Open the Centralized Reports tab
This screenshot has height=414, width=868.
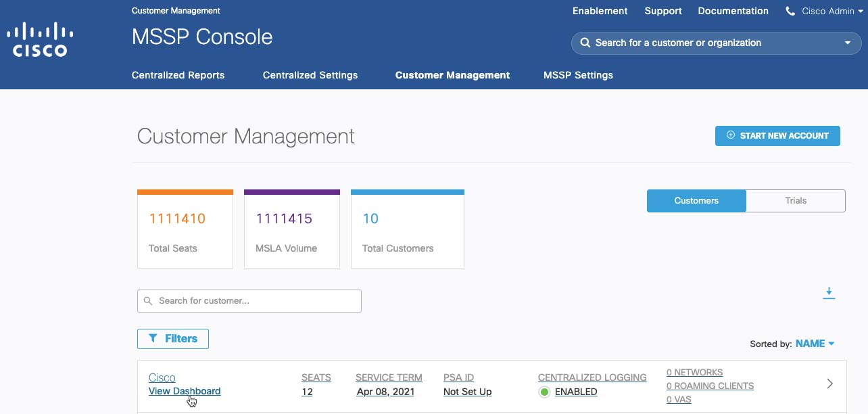tap(178, 75)
